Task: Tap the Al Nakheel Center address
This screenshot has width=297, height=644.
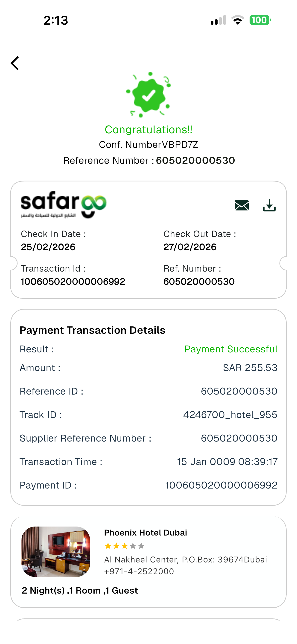Action: coord(186,559)
